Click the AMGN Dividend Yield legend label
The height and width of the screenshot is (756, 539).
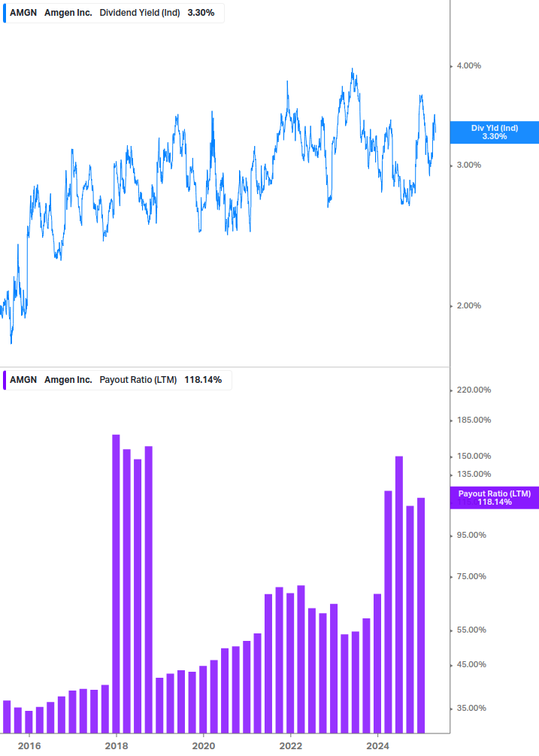coord(114,13)
